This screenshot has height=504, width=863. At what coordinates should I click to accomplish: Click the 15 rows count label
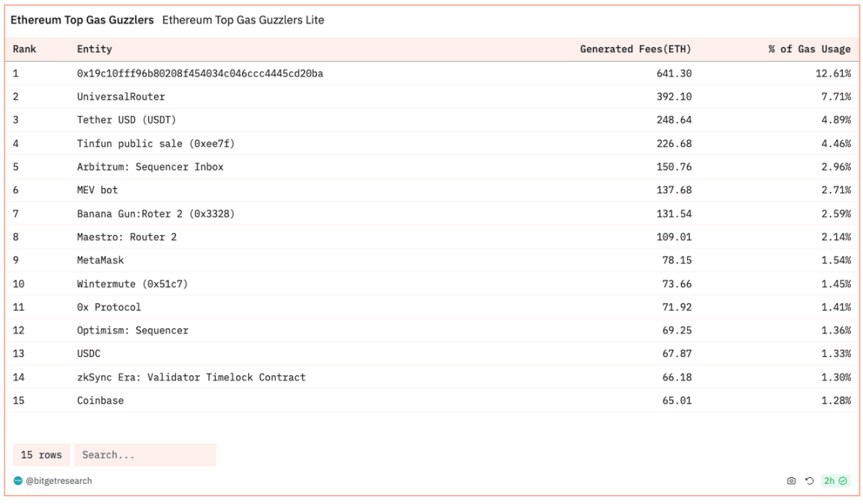41,455
